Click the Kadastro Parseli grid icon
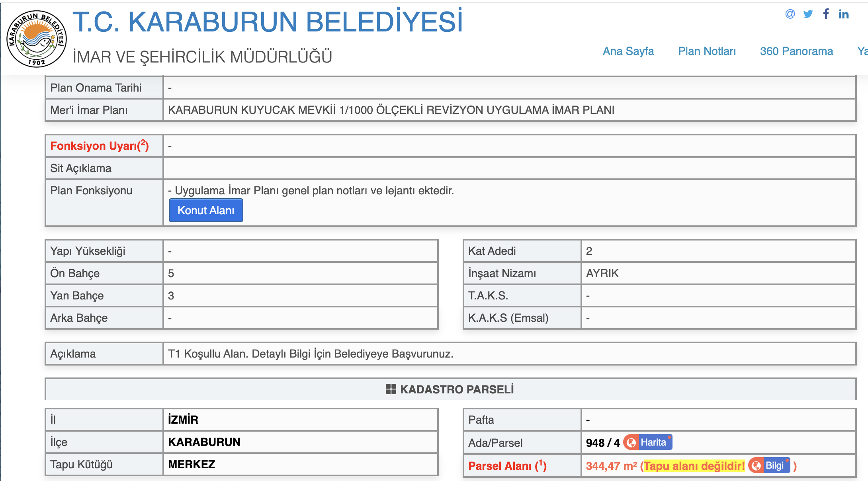The width and height of the screenshot is (868, 481). (391, 389)
